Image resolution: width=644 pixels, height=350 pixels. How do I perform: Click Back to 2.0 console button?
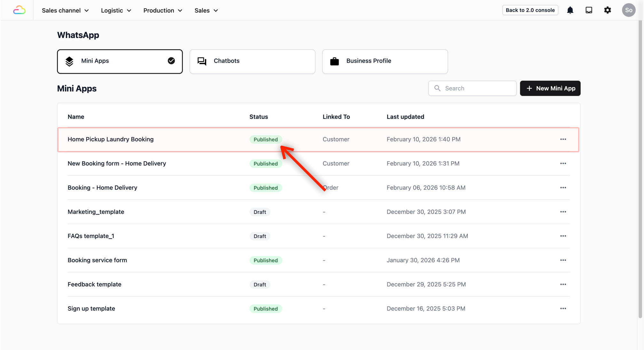pos(530,10)
